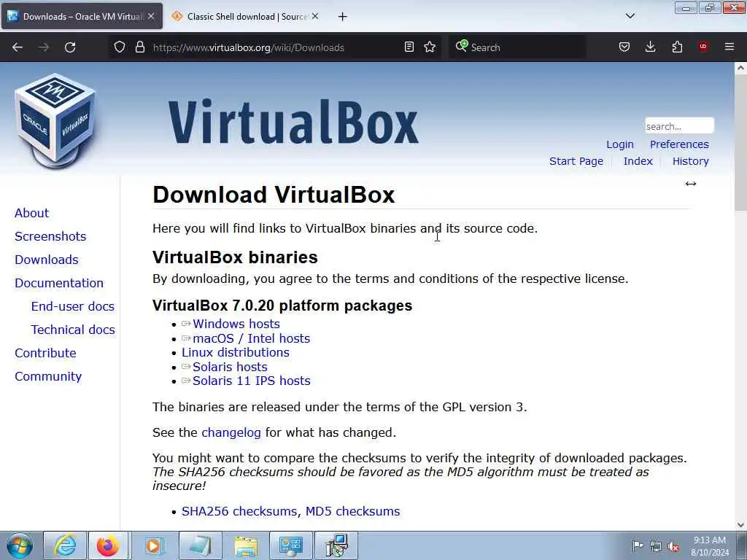
Task: Open End-user docs in sidebar
Action: tap(73, 306)
